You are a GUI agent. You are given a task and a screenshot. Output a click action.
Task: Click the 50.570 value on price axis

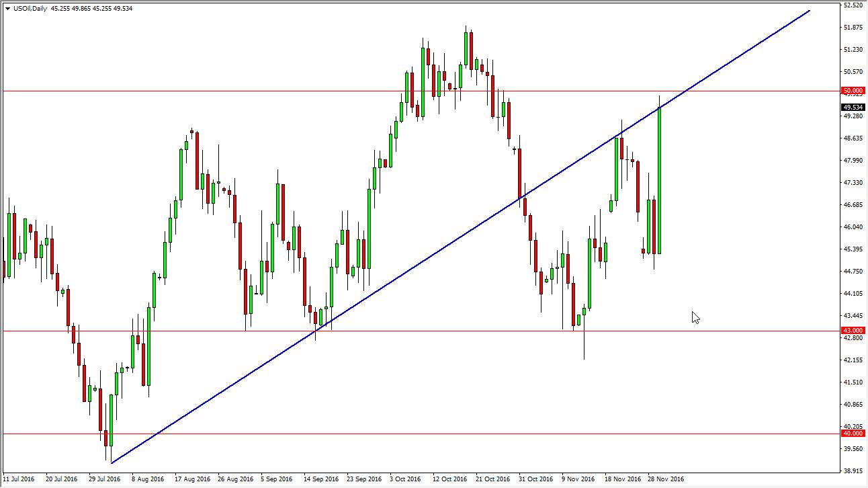pos(853,72)
